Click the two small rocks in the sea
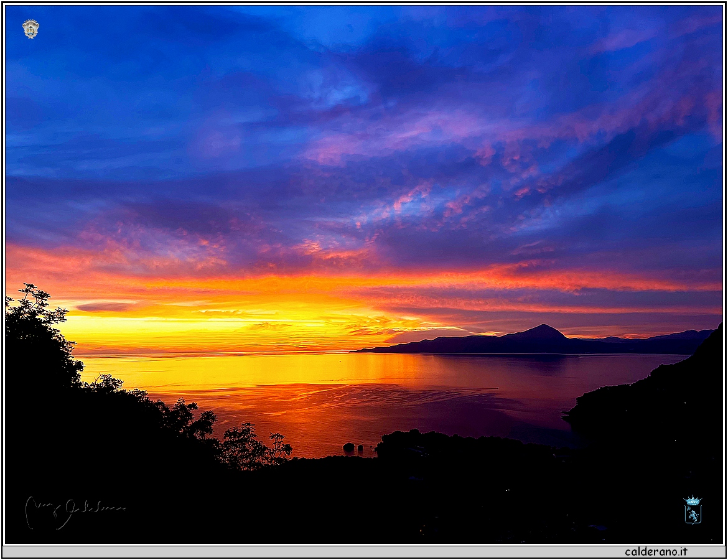 (x=353, y=447)
